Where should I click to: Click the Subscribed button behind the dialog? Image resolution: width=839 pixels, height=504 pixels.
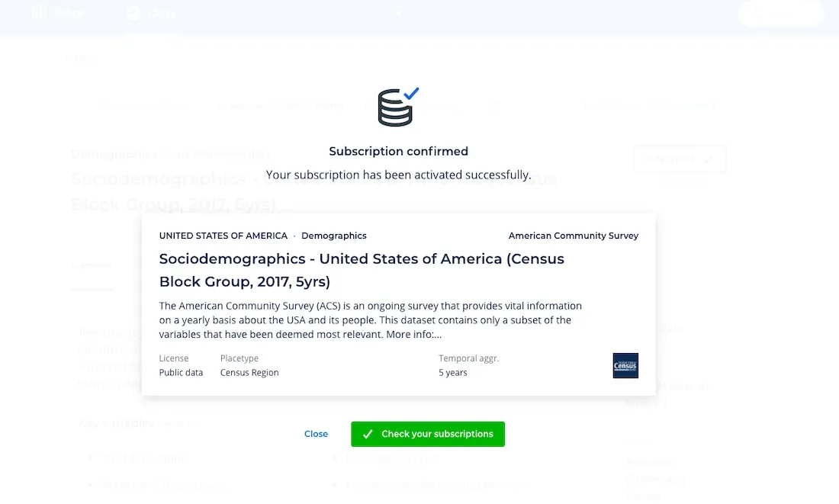[x=680, y=159]
